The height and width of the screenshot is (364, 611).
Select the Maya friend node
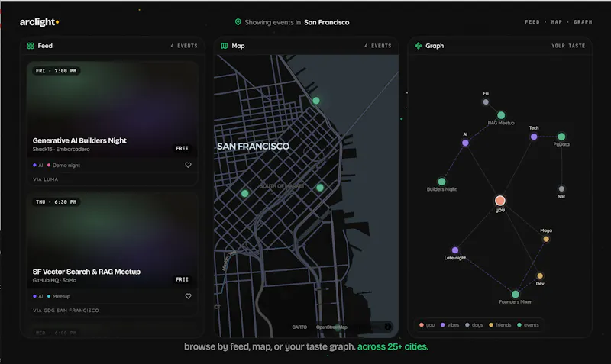546,239
